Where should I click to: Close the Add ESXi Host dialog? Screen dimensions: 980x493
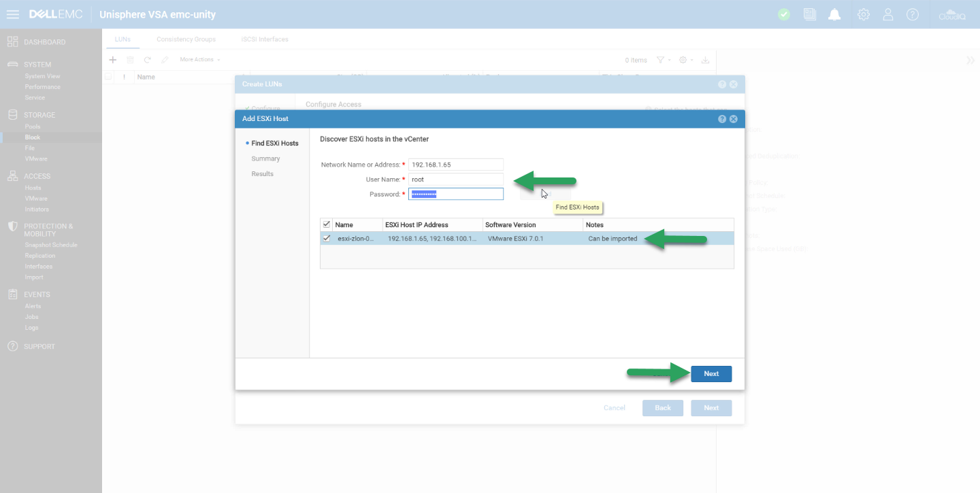click(x=734, y=119)
